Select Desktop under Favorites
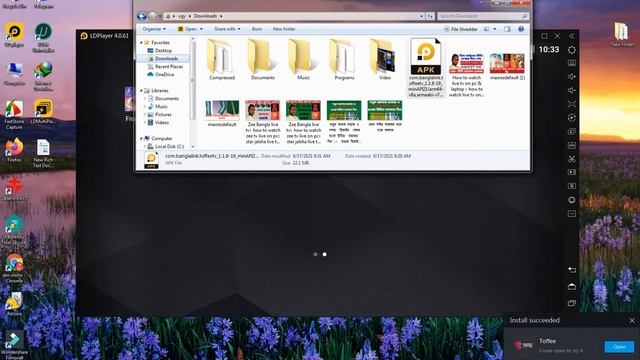This screenshot has width=640, height=360. [163, 51]
